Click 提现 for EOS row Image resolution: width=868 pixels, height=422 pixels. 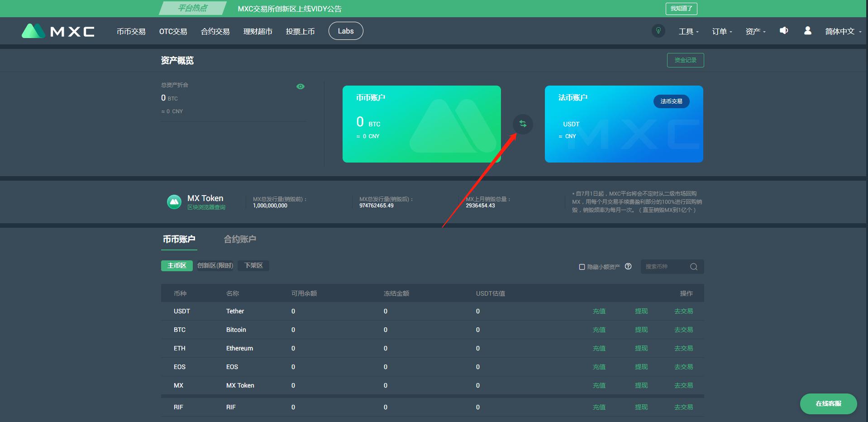(641, 367)
